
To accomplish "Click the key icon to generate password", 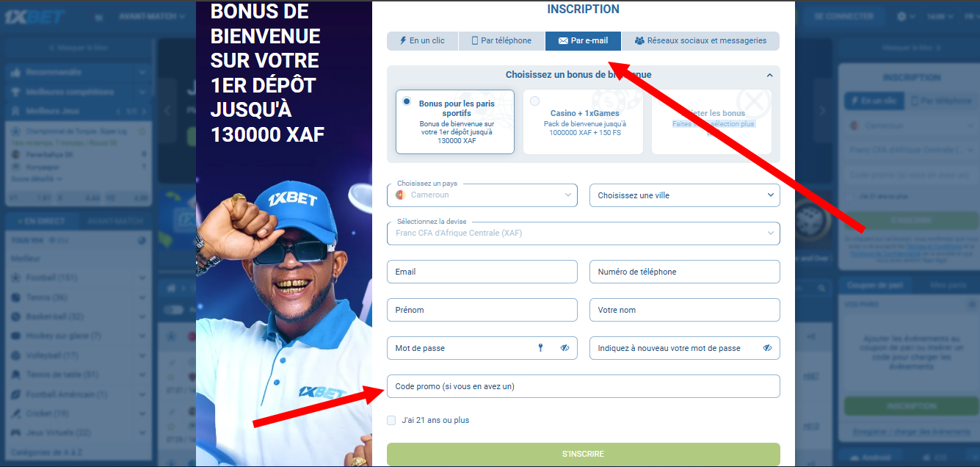I will coord(541,348).
